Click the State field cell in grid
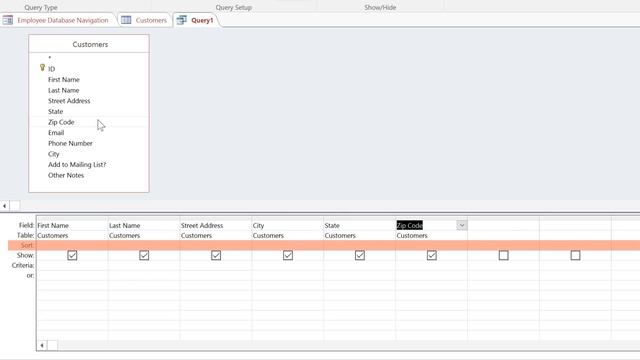 (359, 225)
